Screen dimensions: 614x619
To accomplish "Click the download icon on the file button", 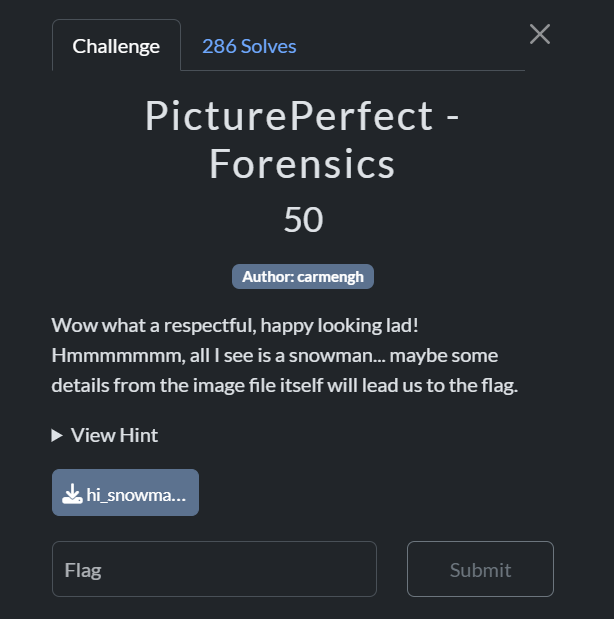I will pos(72,494).
